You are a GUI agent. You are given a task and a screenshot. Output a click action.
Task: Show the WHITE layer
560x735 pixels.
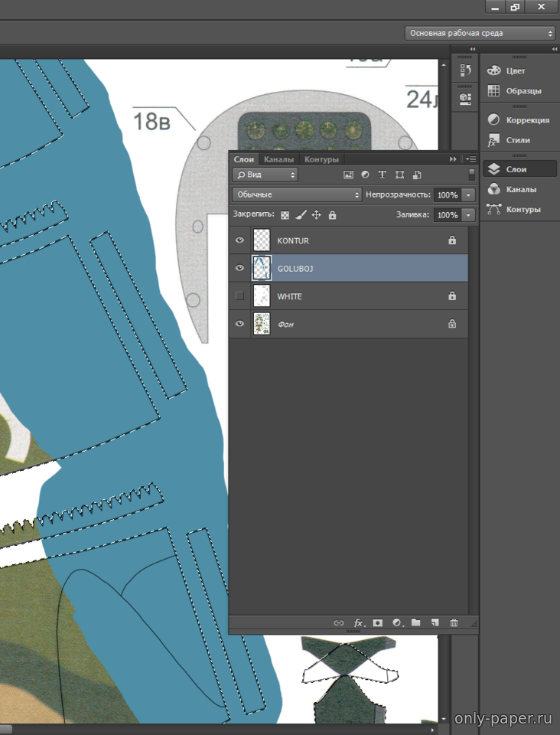239,296
